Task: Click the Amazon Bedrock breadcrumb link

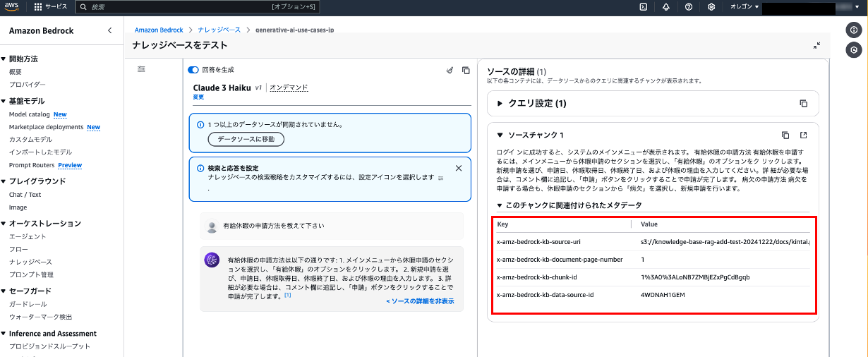Action: [x=159, y=30]
